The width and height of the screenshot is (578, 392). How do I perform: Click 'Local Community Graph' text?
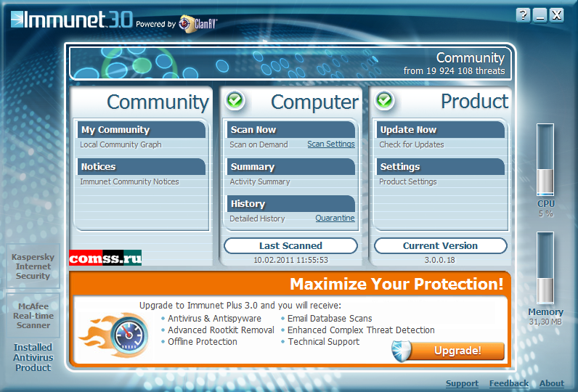click(x=121, y=144)
